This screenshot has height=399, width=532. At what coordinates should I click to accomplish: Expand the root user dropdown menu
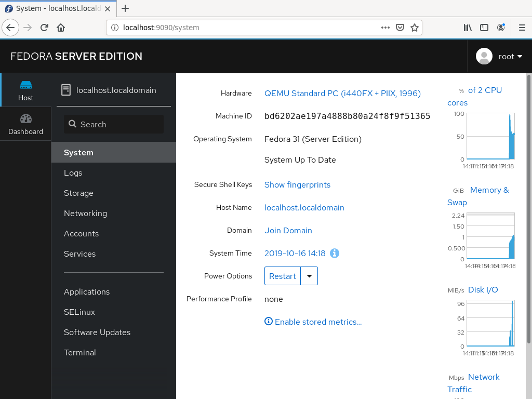(510, 56)
